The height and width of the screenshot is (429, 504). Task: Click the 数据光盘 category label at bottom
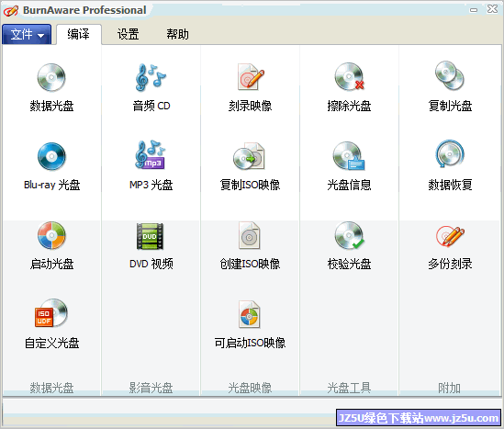click(51, 388)
